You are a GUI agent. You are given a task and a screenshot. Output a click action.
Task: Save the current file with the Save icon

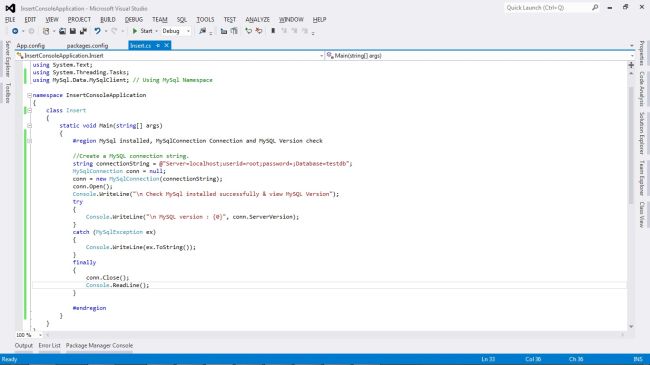point(73,31)
